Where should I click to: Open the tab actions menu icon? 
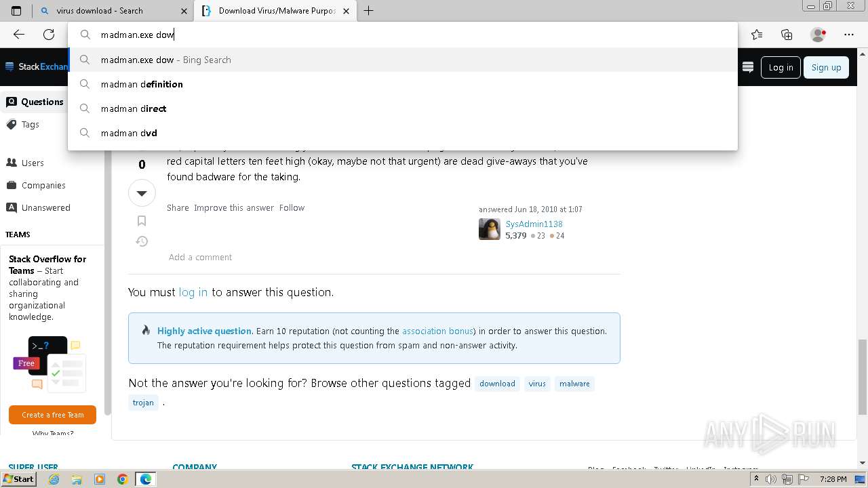(16, 11)
